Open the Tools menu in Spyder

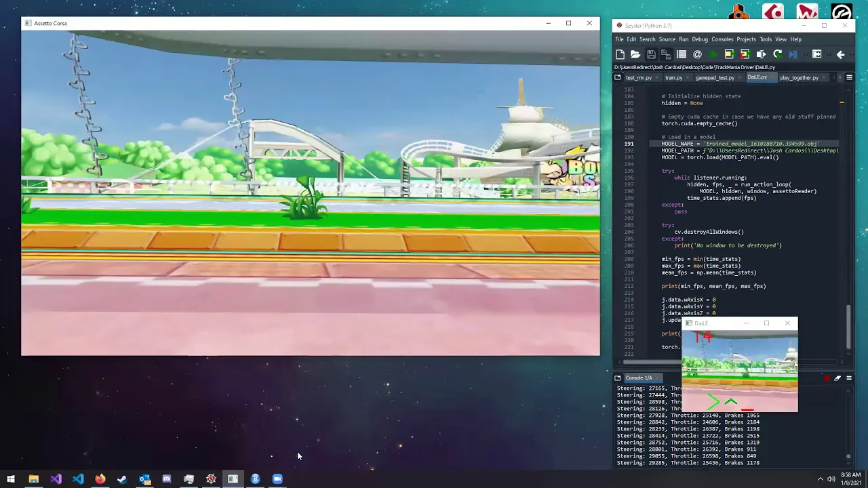pyautogui.click(x=766, y=39)
